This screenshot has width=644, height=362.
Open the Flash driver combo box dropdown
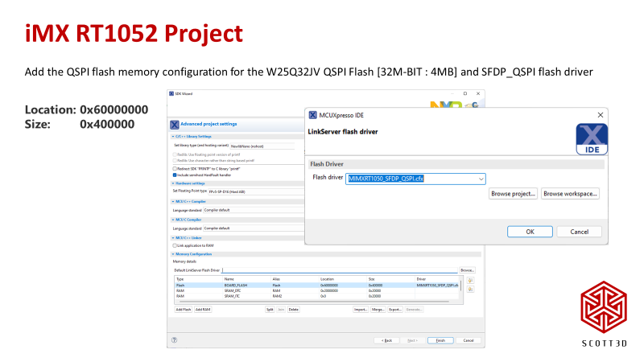pyautogui.click(x=481, y=179)
